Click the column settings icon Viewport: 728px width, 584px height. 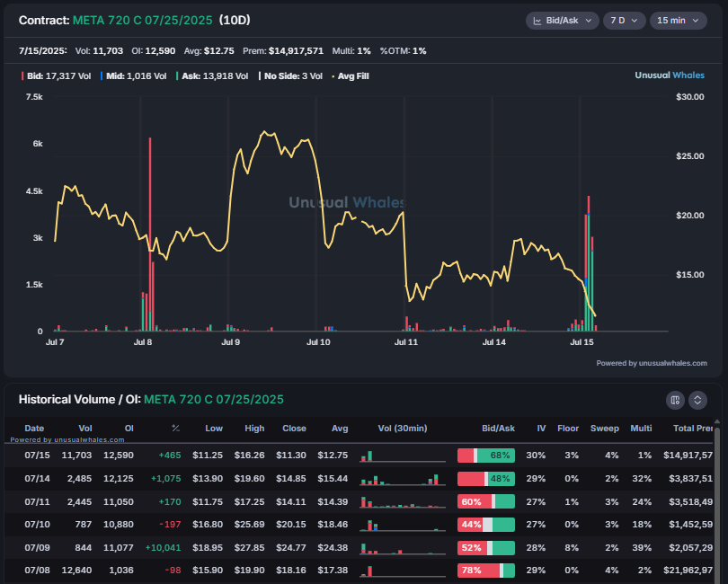pyautogui.click(x=675, y=400)
